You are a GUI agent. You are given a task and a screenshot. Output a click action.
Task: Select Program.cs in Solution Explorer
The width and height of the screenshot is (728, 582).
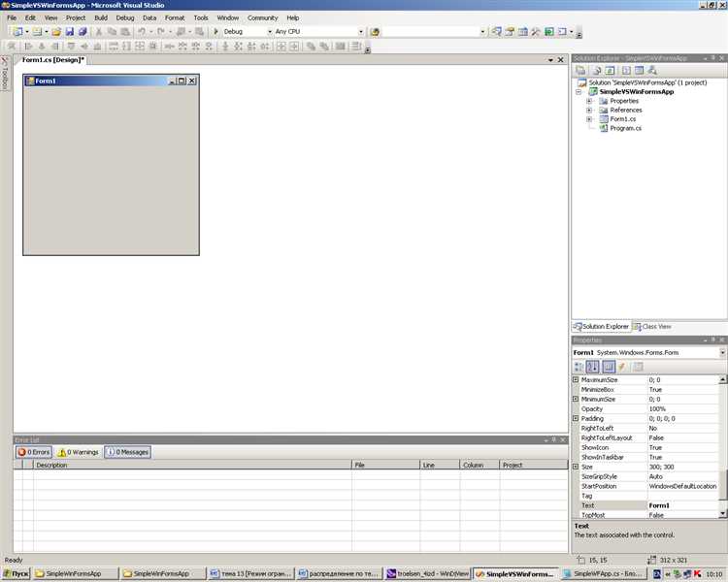click(625, 128)
